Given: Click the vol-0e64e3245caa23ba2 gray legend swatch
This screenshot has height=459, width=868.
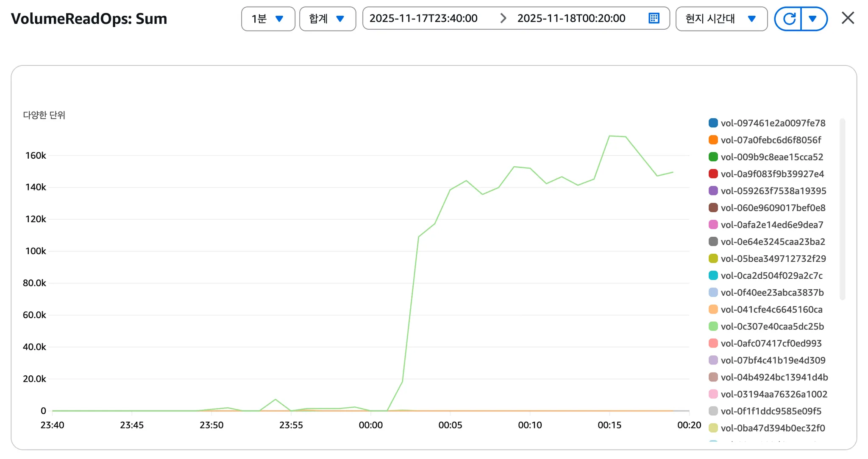Looking at the screenshot, I should point(713,242).
